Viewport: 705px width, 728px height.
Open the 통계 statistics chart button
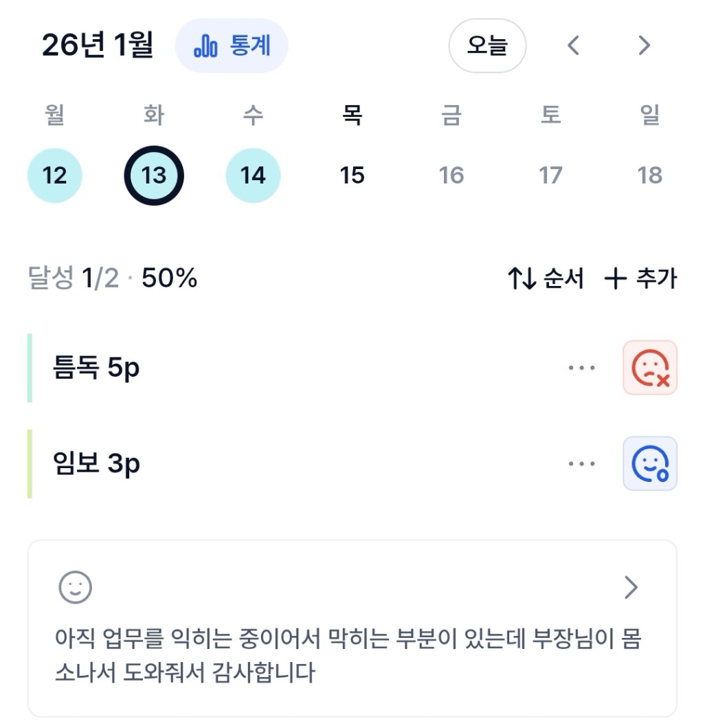(x=232, y=46)
